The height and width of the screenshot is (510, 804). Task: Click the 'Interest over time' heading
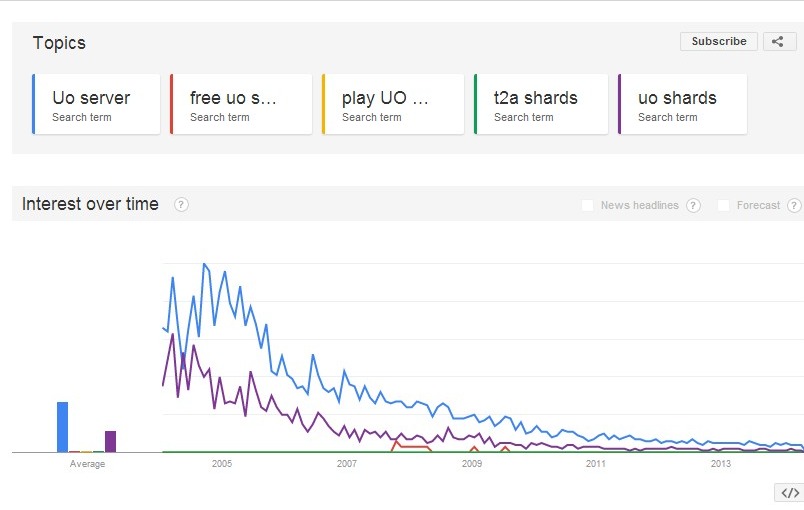(x=90, y=204)
